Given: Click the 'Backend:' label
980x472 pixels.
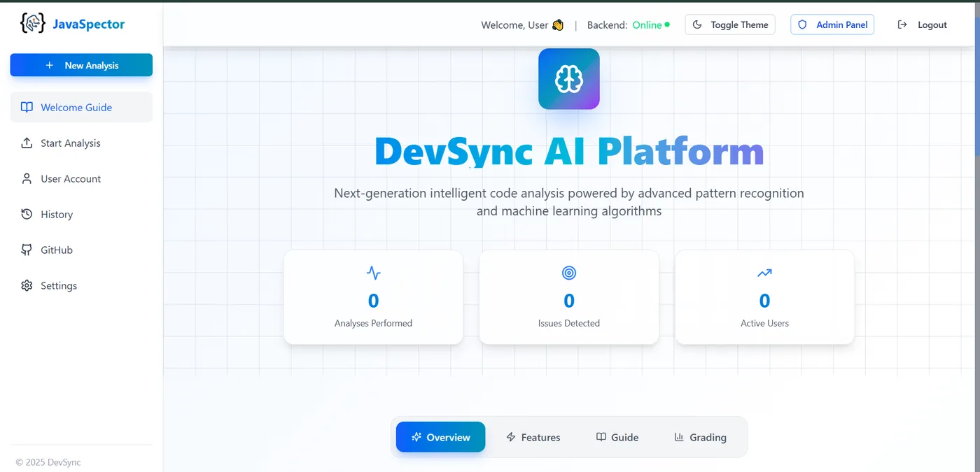Looking at the screenshot, I should coord(607,24).
